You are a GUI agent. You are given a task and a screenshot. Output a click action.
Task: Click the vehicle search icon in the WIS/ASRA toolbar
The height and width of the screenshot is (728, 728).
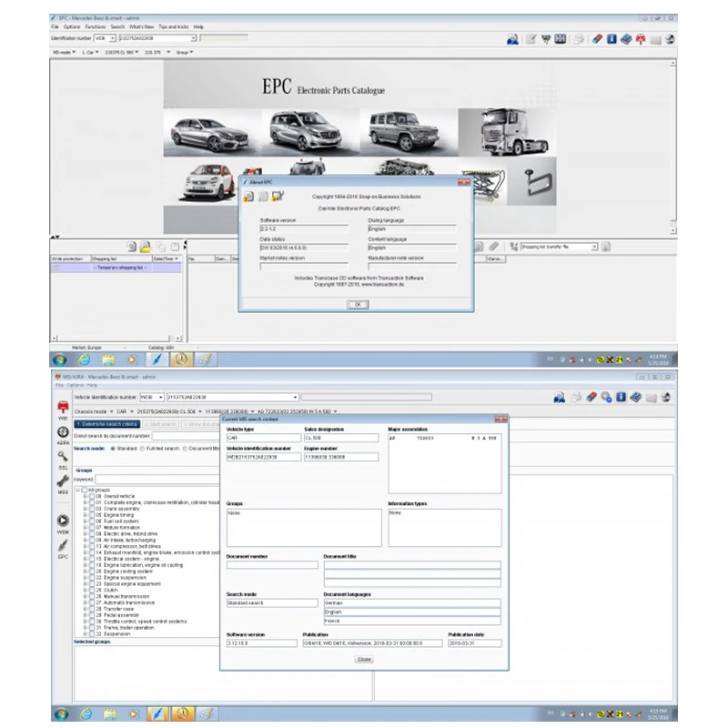[x=559, y=398]
